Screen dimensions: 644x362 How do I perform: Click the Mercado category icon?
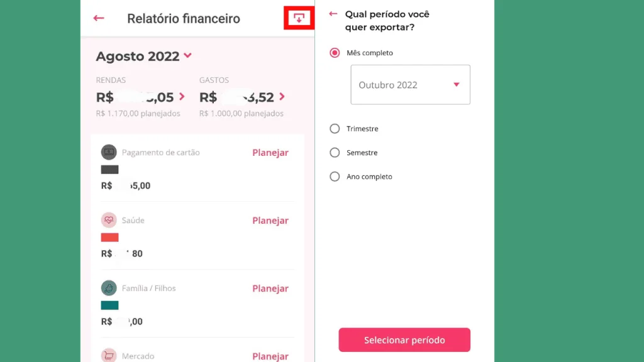point(109,355)
